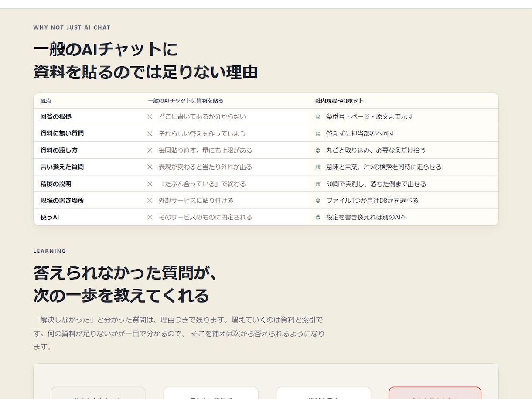Select the 資料に無い質問 row label
The height and width of the screenshot is (399, 532).
pyautogui.click(x=62, y=133)
